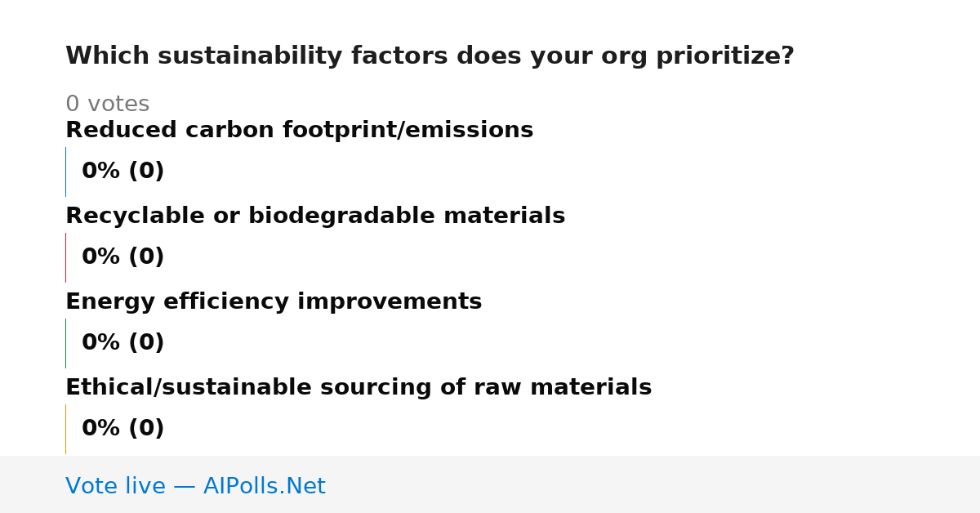Choose Energy efficiency improvements option

coord(274,302)
